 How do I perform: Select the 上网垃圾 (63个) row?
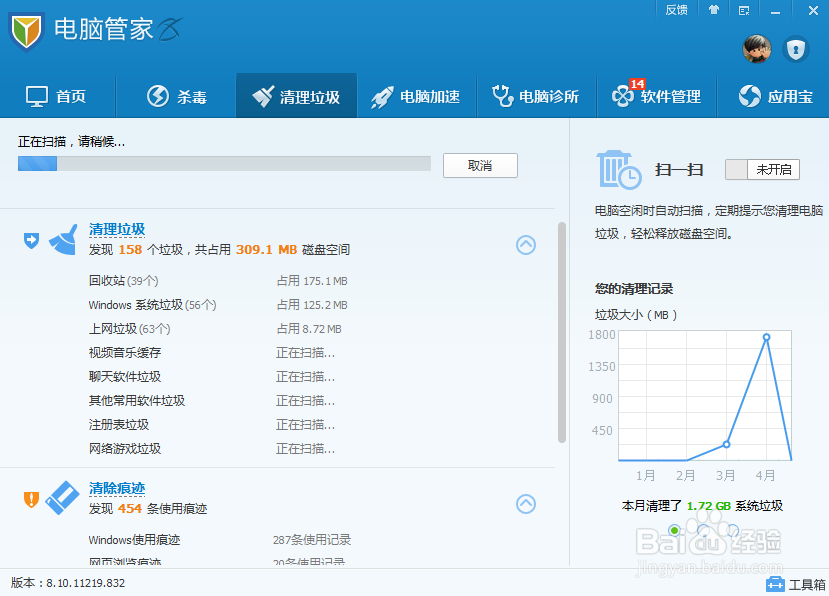pos(215,329)
